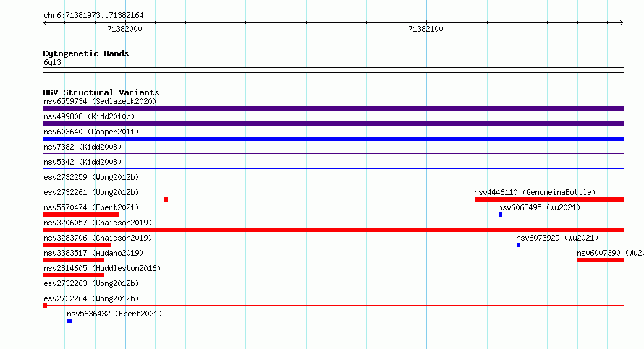Image resolution: width=644 pixels, height=349 pixels.
Task: Click the nsv6073929 (Wu2021) label
Action: click(557, 238)
